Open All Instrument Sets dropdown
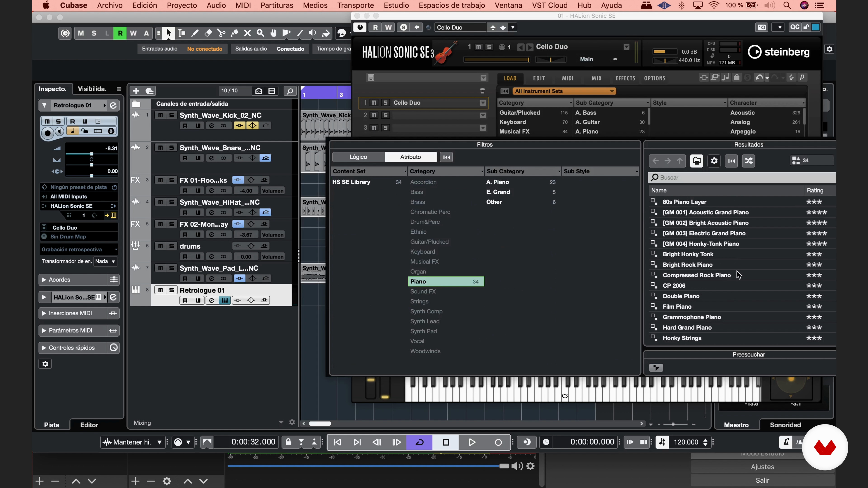 click(x=564, y=91)
